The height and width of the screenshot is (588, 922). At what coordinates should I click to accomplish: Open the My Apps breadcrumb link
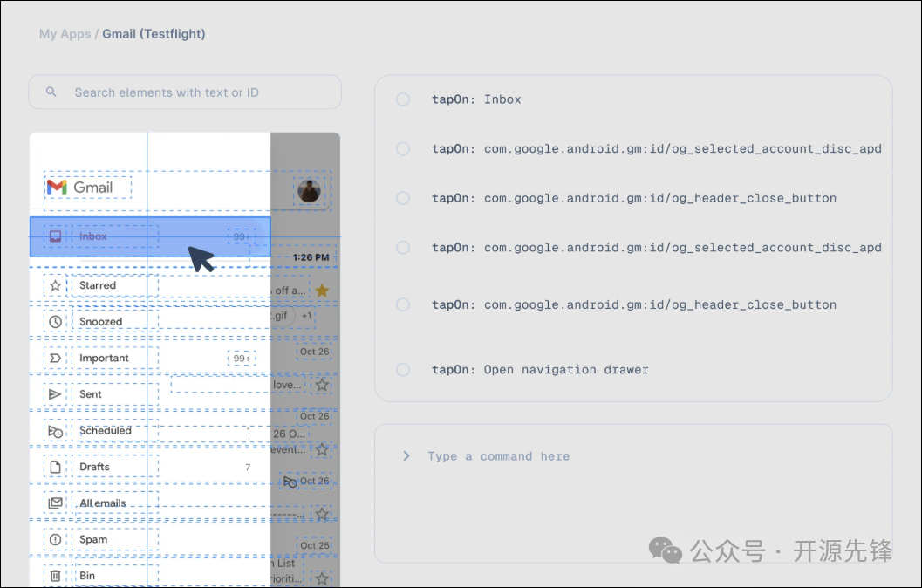coord(65,33)
